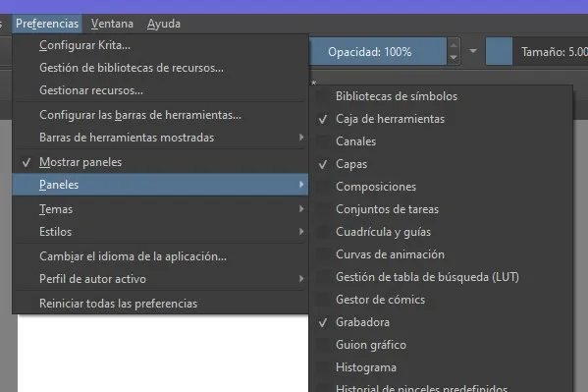
Task: Open Cambiar el idioma de la aplicación
Action: pos(160,256)
